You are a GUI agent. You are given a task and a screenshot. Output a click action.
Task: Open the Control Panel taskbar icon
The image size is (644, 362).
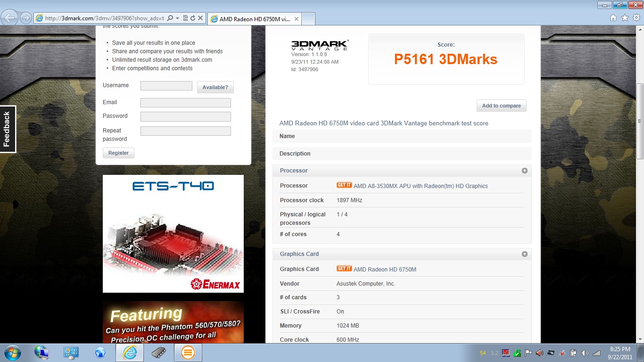coord(71,353)
